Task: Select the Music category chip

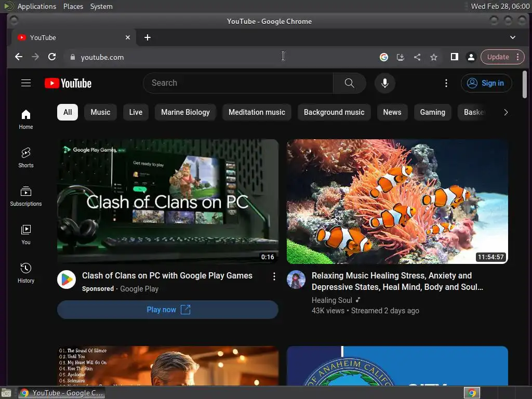Action: tap(100, 112)
